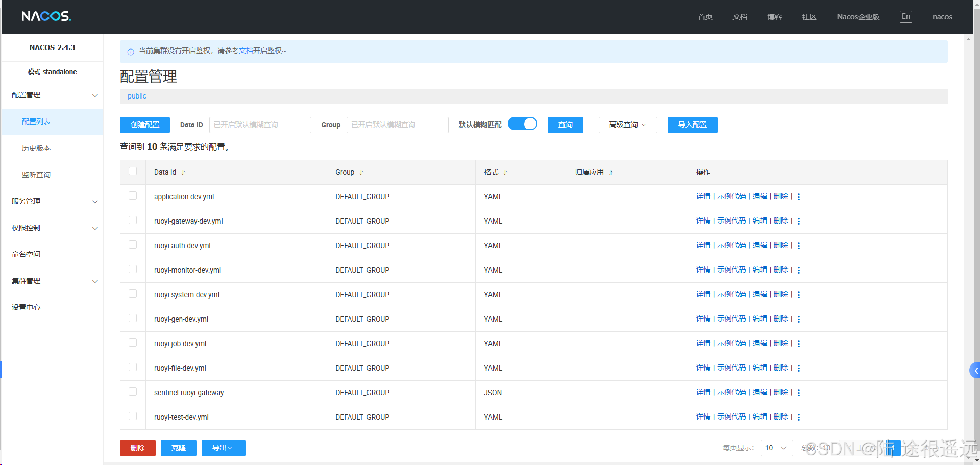Check the ruoyi-system-dev.yml row checkbox
The height and width of the screenshot is (465, 980).
(x=133, y=293)
